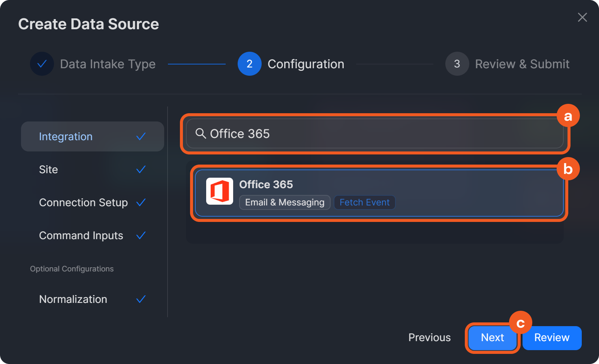Click the checkmark beside Connection Setup
The image size is (599, 364).
pyautogui.click(x=141, y=202)
